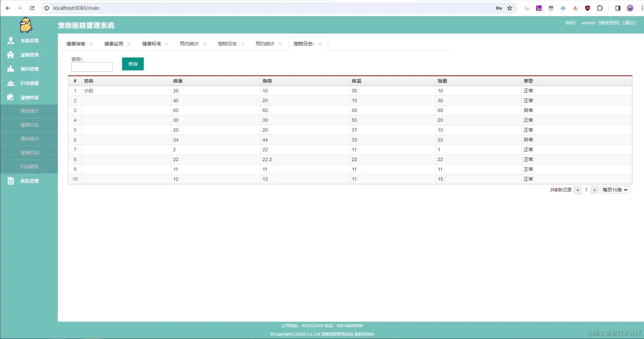Viewport: 644px width, 339px height.
Task: Open 日志图表 in the sidebar submenu
Action: click(x=29, y=166)
